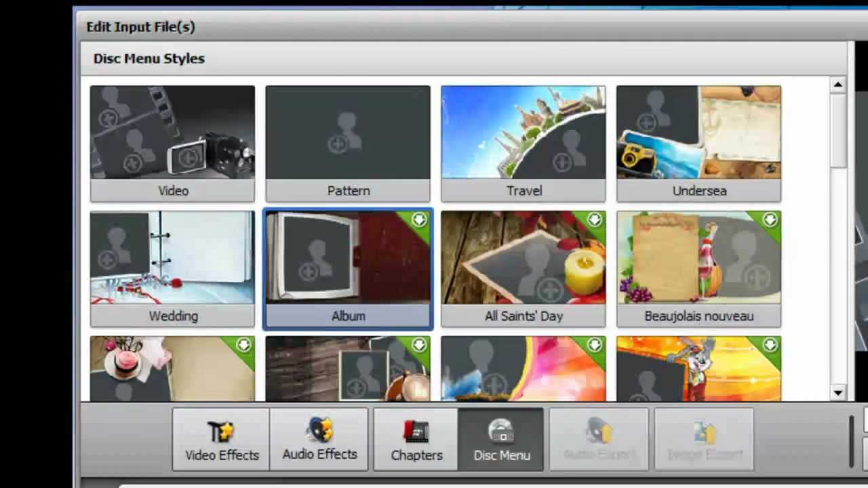868x488 pixels.
Task: Click download arrow on All Saints' Day thumbnail
Action: pos(595,220)
